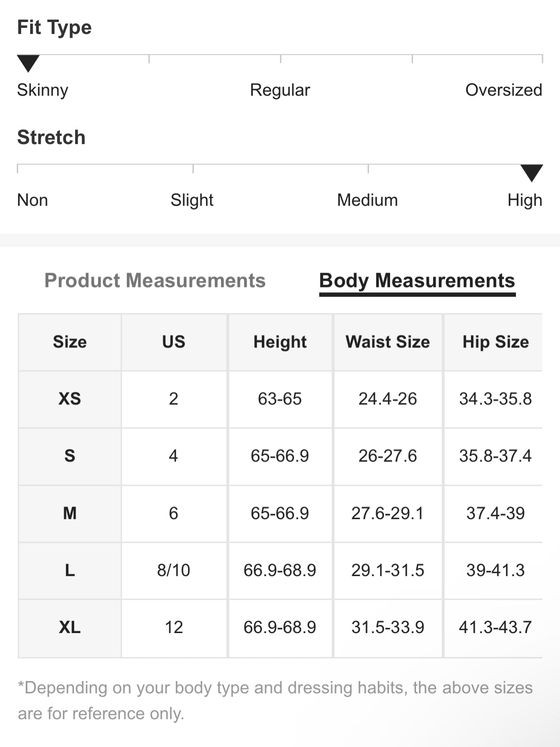Click the Regular fit label
The height and width of the screenshot is (747, 560).
click(x=280, y=90)
